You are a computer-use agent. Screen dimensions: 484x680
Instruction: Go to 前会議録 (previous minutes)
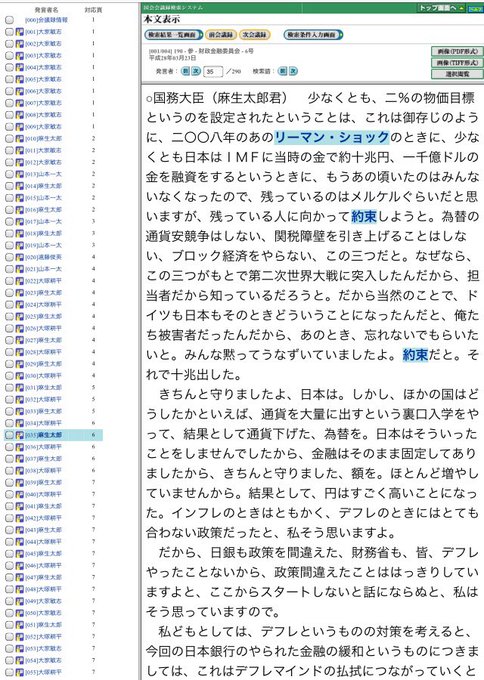pyautogui.click(x=220, y=35)
